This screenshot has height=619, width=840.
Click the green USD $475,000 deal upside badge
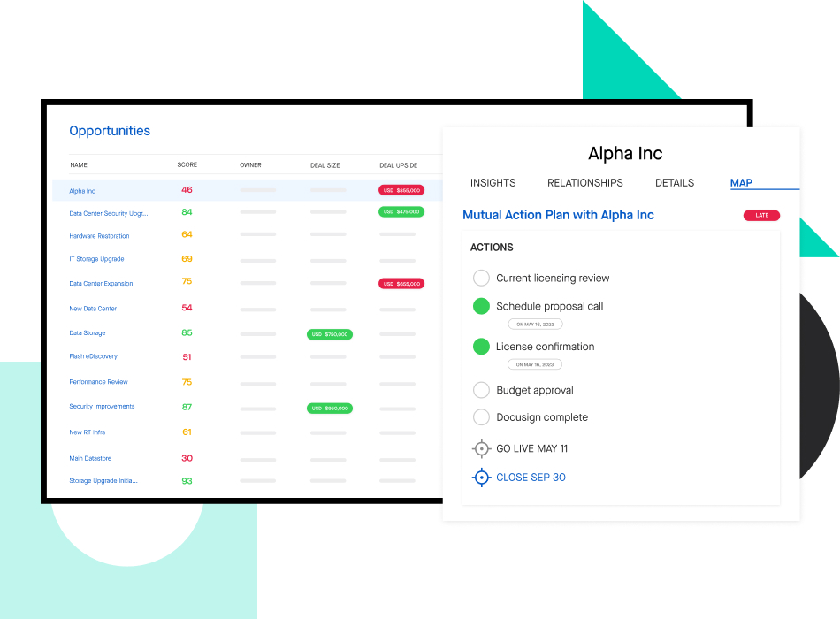[x=401, y=211]
